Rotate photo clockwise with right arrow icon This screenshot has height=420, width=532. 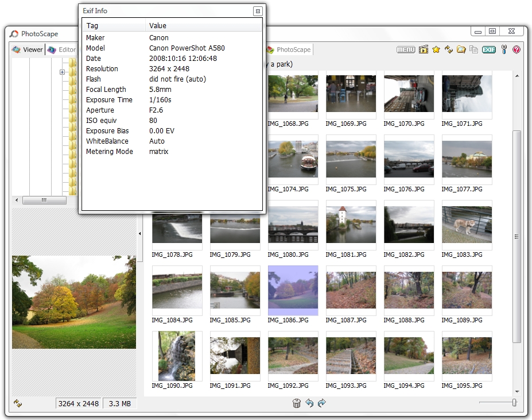[x=321, y=403]
